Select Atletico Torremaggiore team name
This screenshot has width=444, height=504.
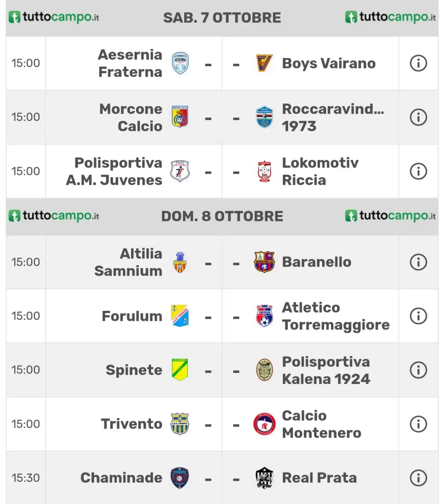(336, 316)
